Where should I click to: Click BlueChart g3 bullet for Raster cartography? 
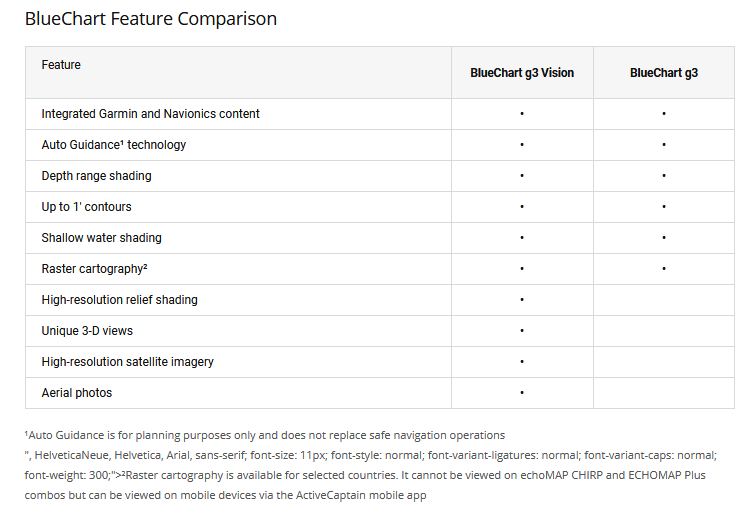point(664,269)
